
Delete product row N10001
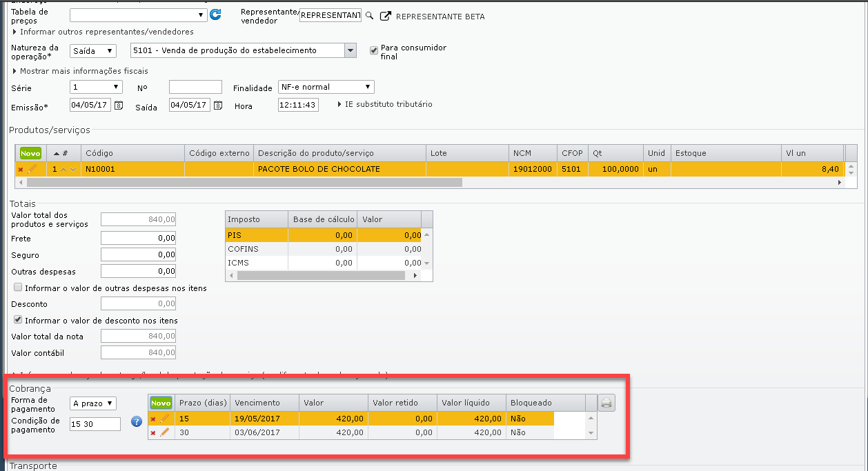21,169
